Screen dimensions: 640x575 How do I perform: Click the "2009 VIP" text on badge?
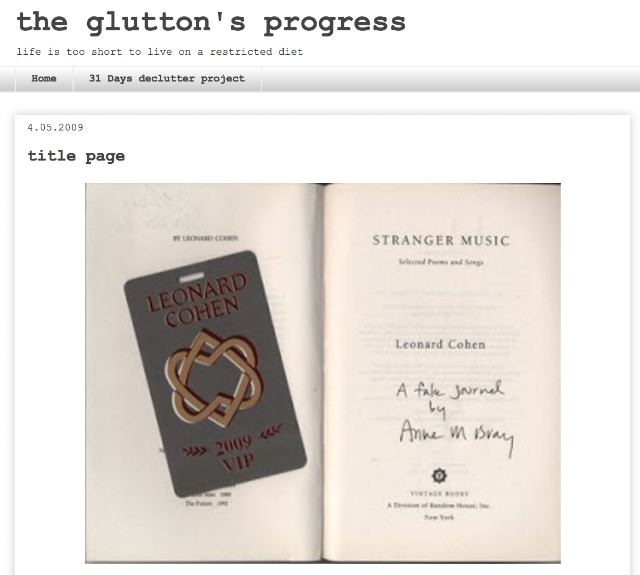(235, 454)
